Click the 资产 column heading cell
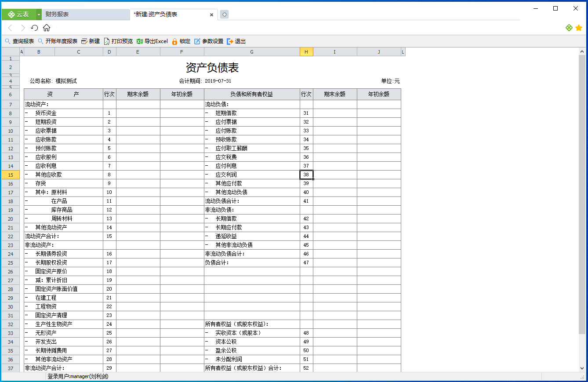The image size is (588, 382). tap(63, 94)
